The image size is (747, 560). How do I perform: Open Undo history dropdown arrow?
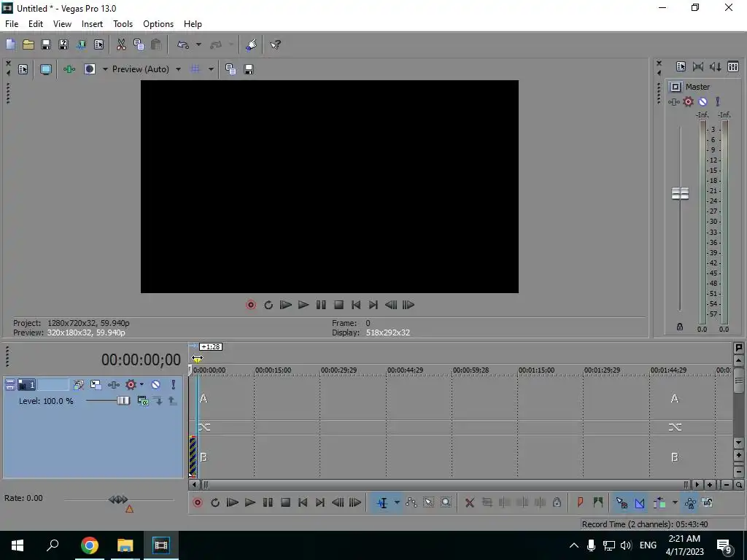point(198,44)
